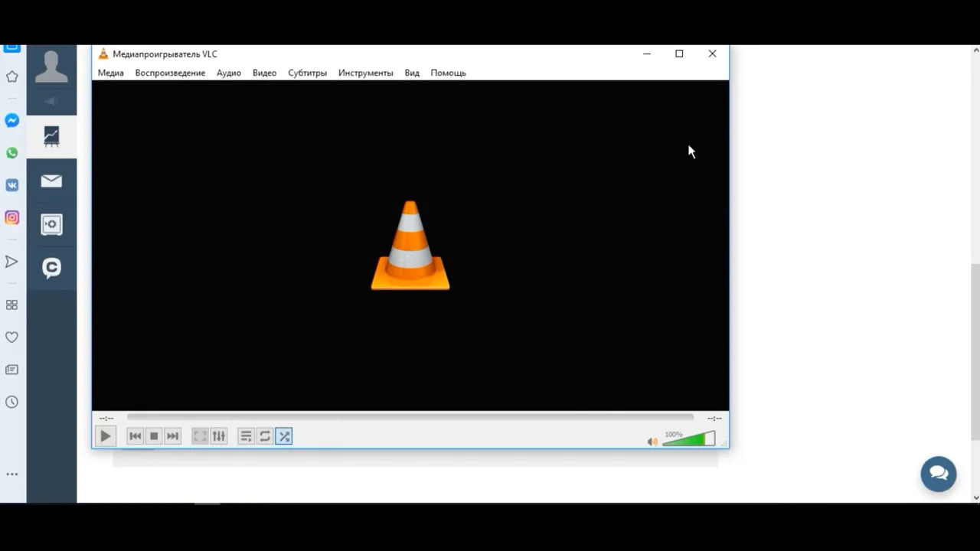980x551 pixels.
Task: Open the three dots sidebar menu
Action: (12, 474)
